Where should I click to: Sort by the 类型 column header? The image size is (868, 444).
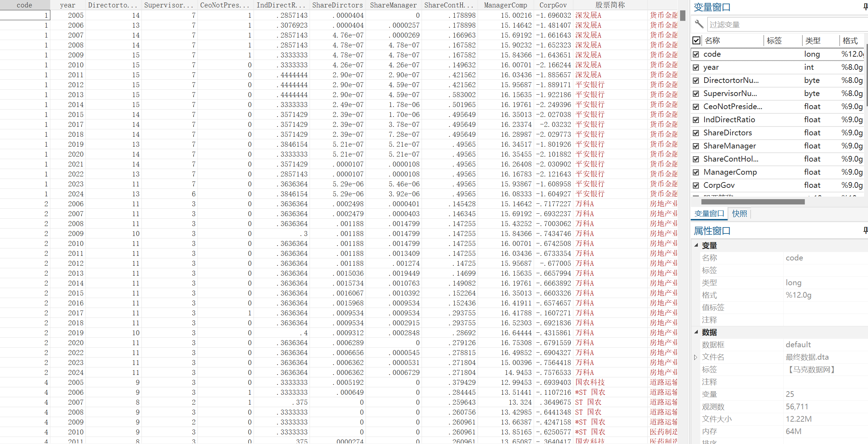click(x=813, y=40)
